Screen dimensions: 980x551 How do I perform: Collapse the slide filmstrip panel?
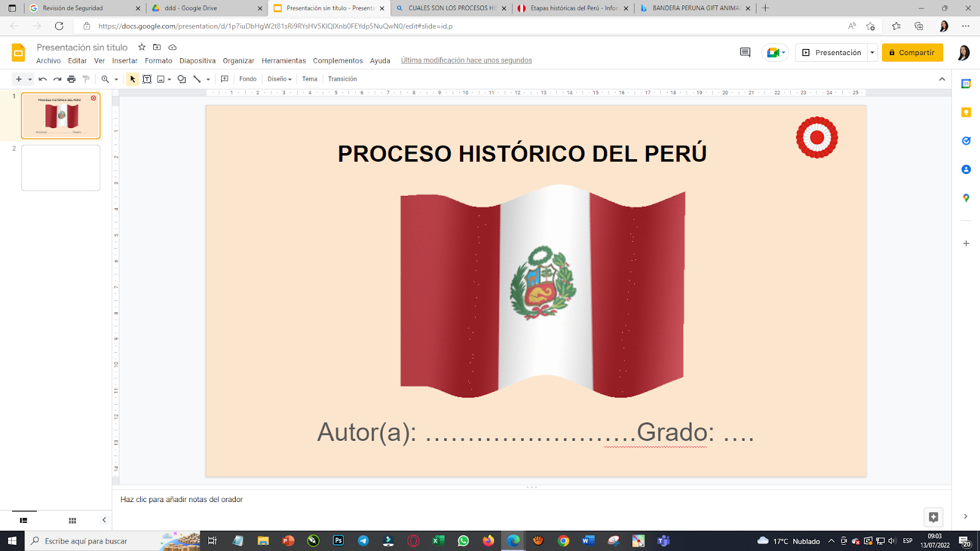(x=104, y=520)
